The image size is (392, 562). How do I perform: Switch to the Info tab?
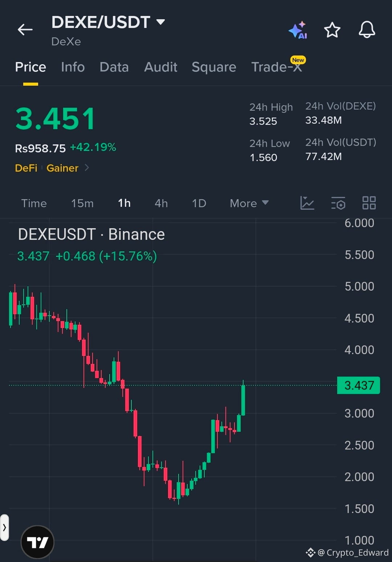pyautogui.click(x=73, y=67)
